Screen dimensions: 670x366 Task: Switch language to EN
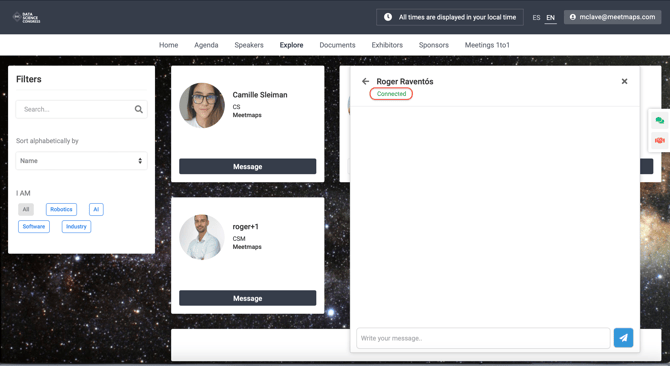click(x=550, y=18)
